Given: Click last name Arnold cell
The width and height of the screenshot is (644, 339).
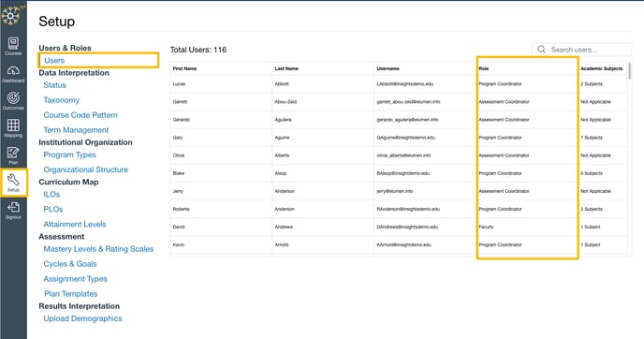Looking at the screenshot, I should coord(282,245).
